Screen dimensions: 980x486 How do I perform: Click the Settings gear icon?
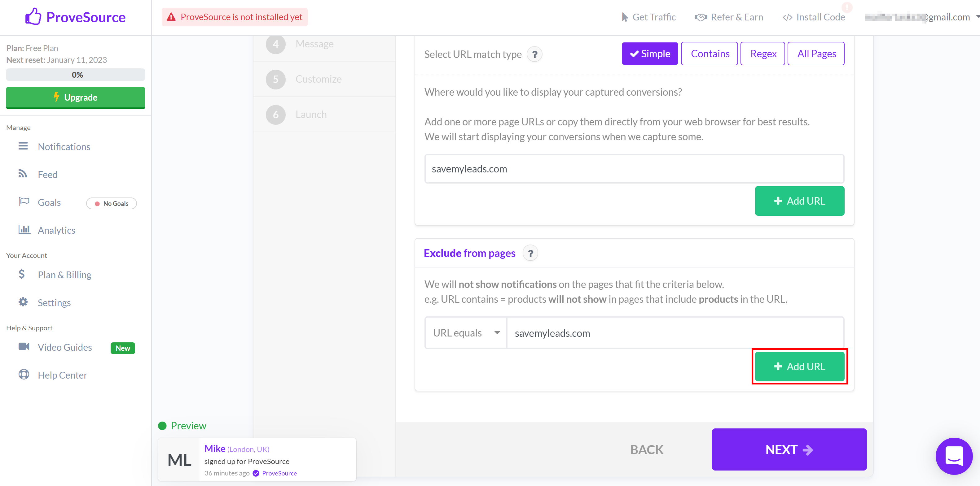pyautogui.click(x=23, y=302)
